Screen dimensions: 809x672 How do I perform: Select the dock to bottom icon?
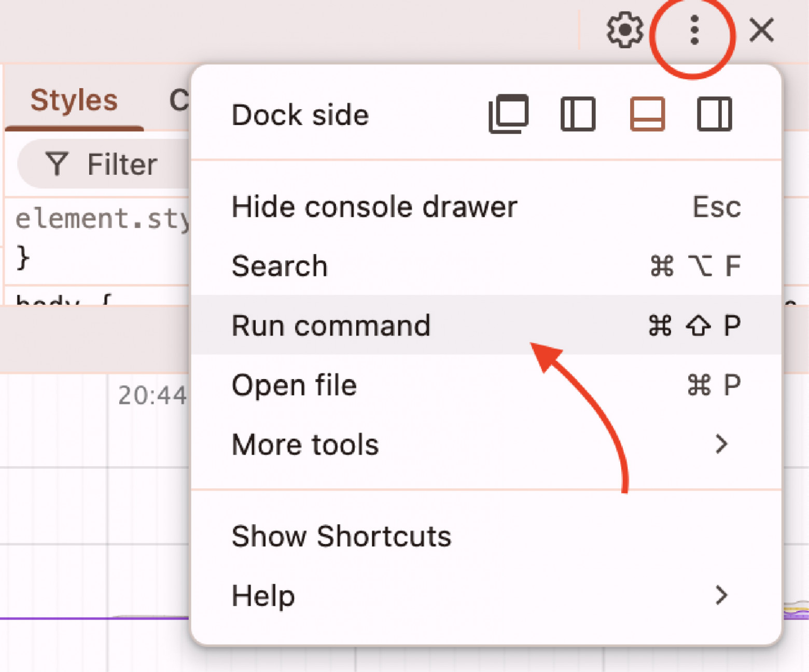(x=647, y=114)
